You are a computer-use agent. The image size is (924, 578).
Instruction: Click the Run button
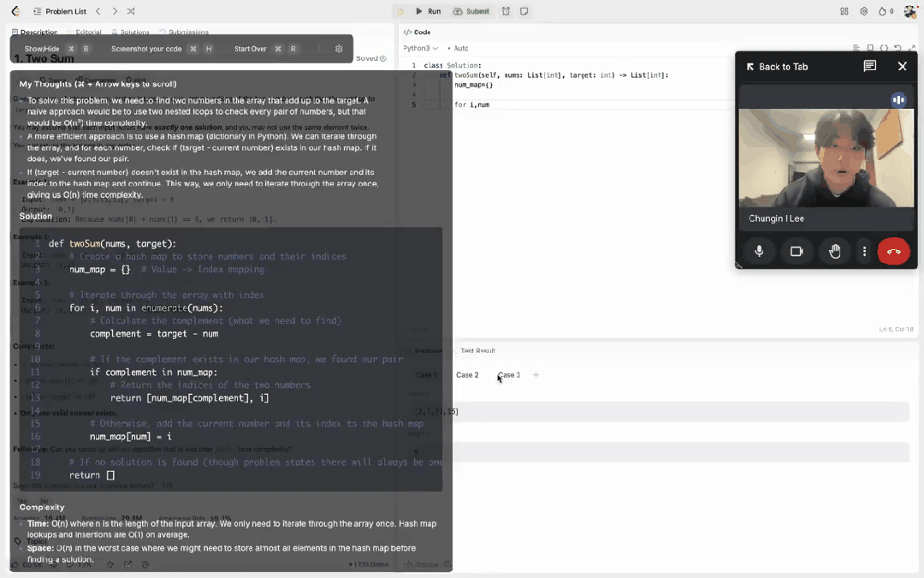click(x=429, y=11)
